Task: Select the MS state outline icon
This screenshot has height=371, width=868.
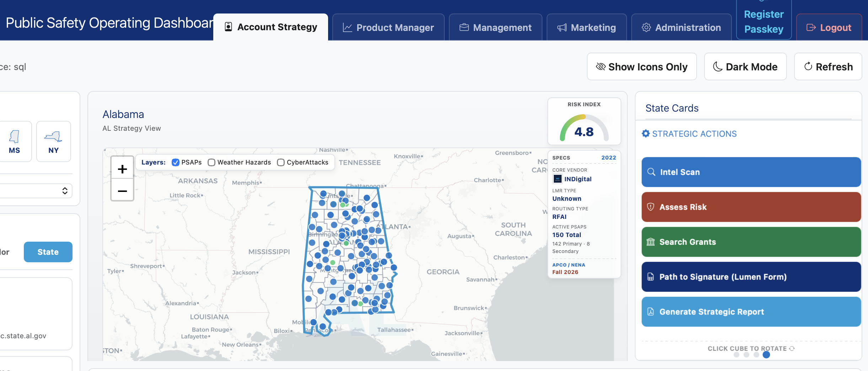Action: point(14,136)
